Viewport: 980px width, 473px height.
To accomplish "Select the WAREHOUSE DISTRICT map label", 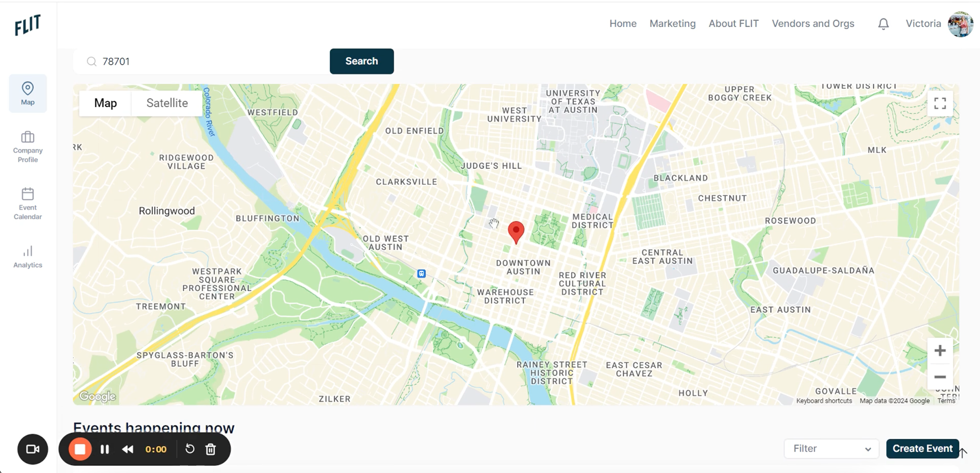I will coord(505,296).
